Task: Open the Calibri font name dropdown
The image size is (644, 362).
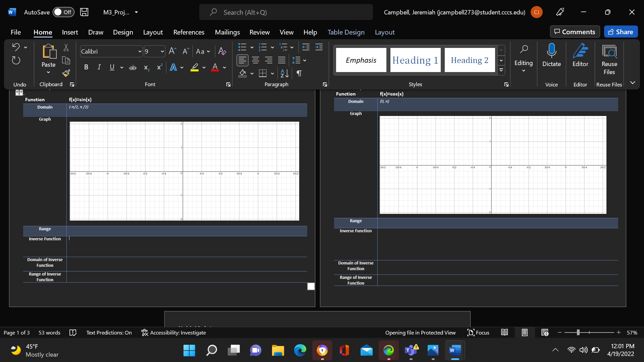Action: click(140, 52)
